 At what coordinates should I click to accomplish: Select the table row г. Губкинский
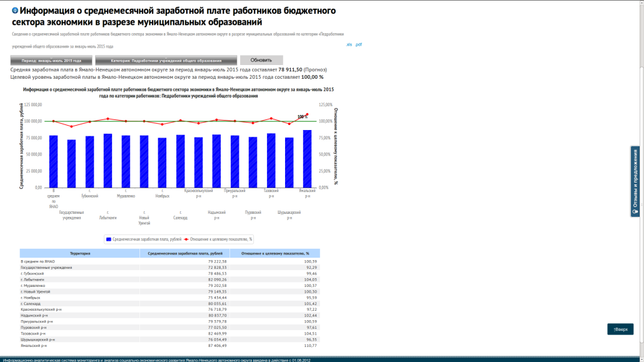169,273
